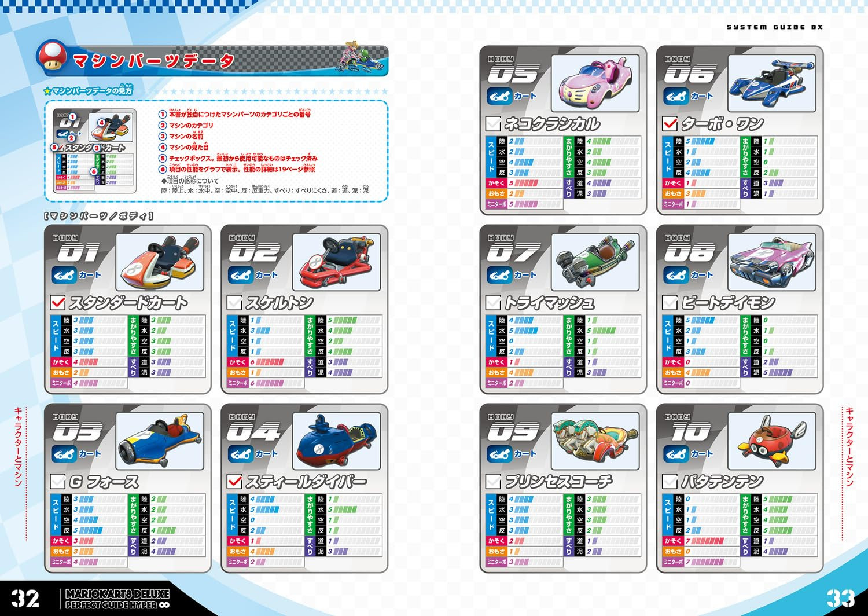Image resolution: width=868 pixels, height=616 pixels.
Task: Click the プリンセスコーチ name text
Action: pyautogui.click(x=558, y=481)
